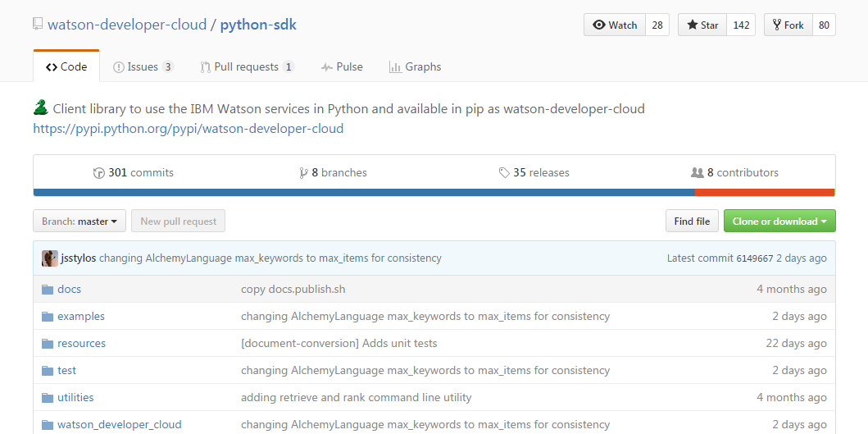Open the watson-developer-cloud organization link
Viewport: 868px width, 434px height.
(127, 25)
